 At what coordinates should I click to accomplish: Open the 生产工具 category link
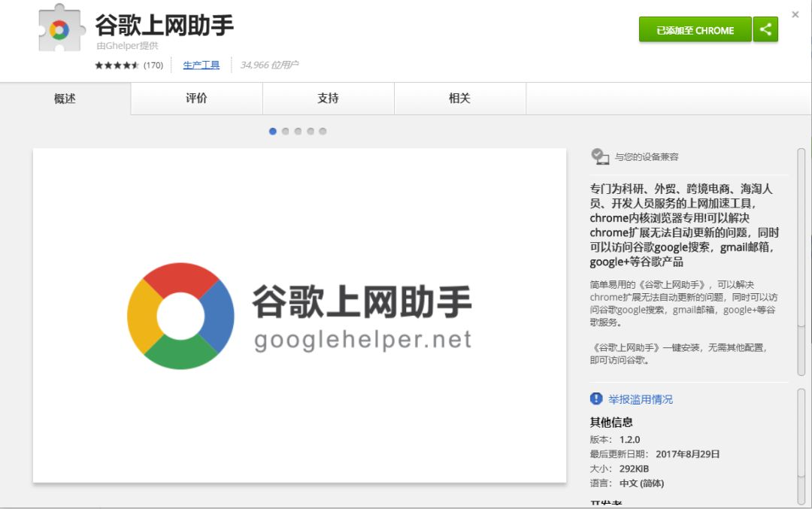[201, 65]
